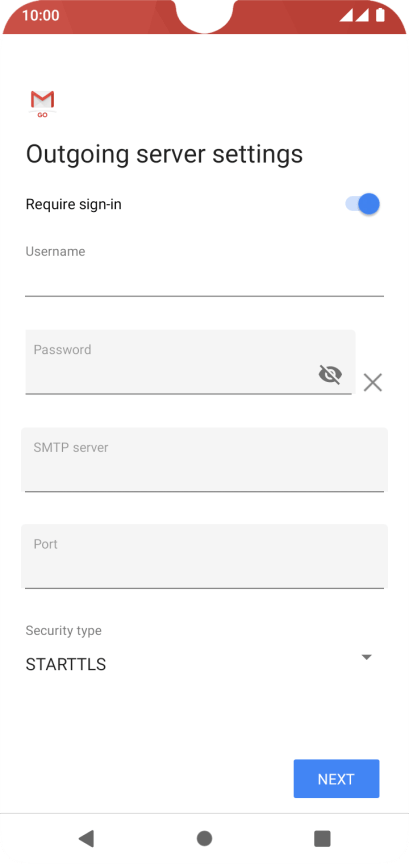
Task: Disable the Require sign-in switch
Action: tap(363, 204)
